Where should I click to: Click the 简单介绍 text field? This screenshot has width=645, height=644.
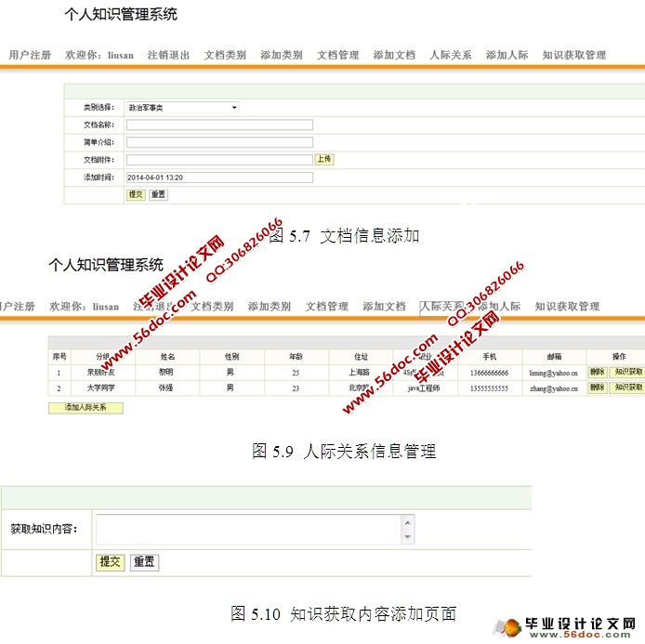219,142
